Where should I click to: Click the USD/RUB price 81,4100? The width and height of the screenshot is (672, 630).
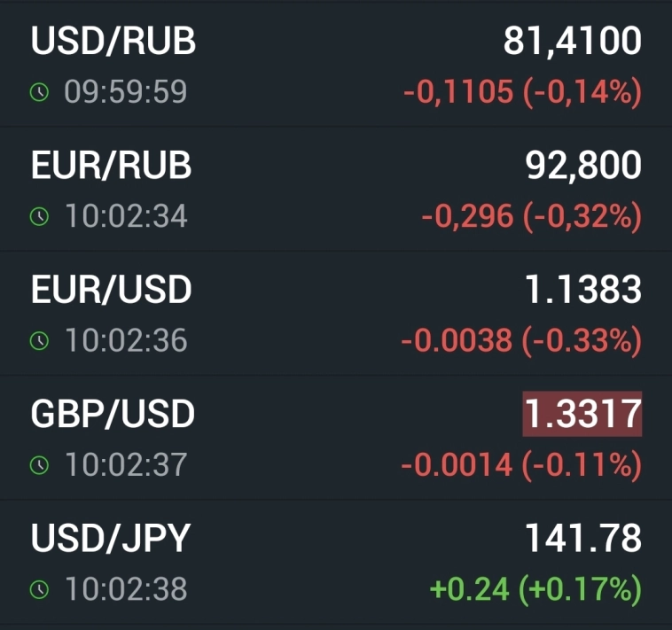[x=572, y=42]
